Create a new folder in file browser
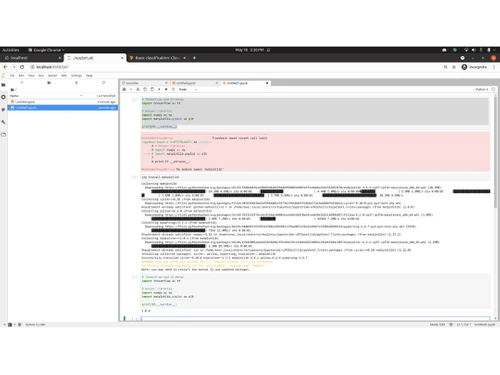 coord(49,82)
